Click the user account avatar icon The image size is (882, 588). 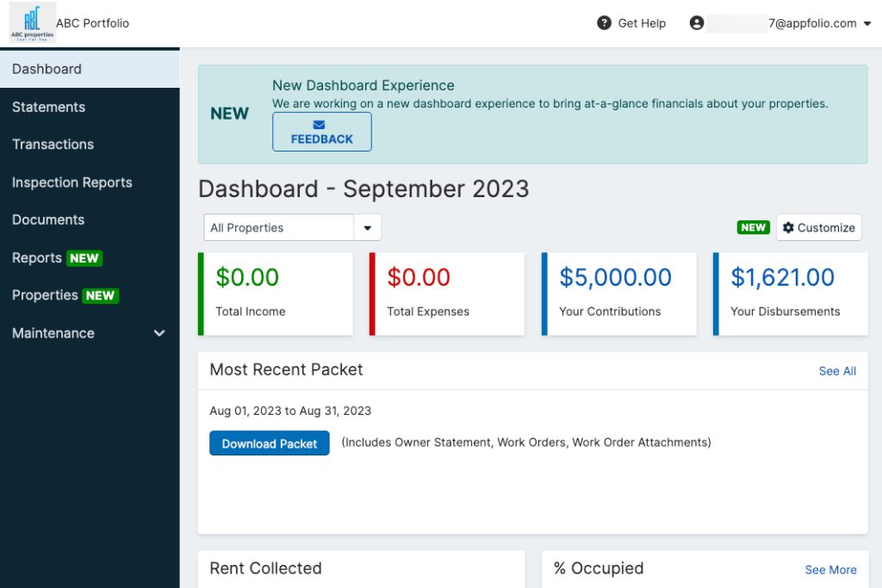point(696,23)
